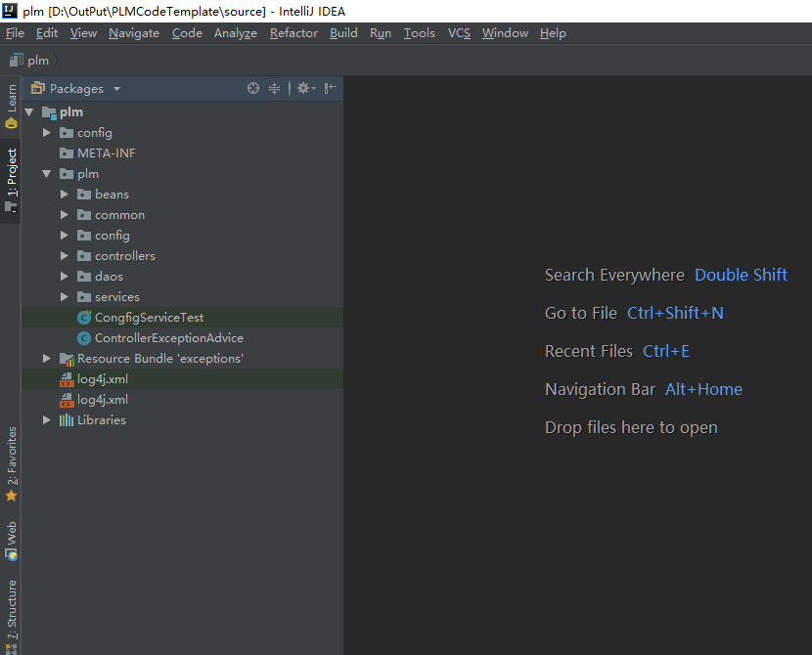The width and height of the screenshot is (812, 655).
Task: Hide the Packages tool window
Action: coord(331,88)
